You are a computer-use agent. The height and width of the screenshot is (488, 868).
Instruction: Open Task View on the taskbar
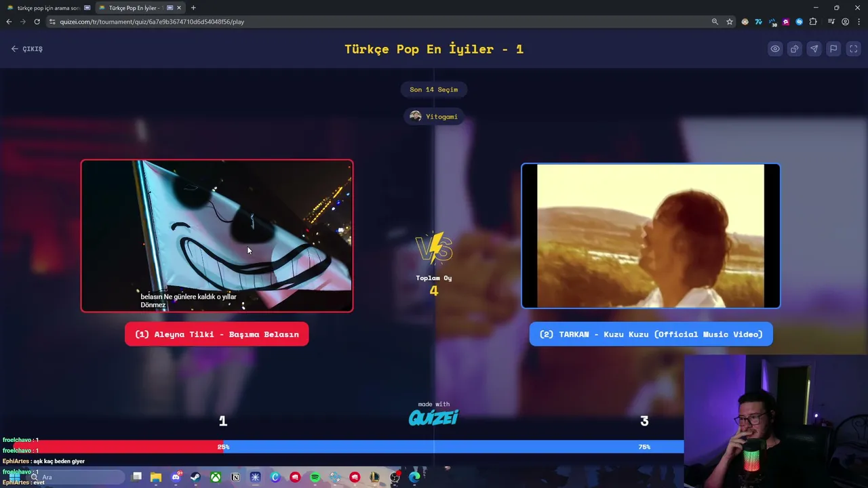pyautogui.click(x=137, y=477)
